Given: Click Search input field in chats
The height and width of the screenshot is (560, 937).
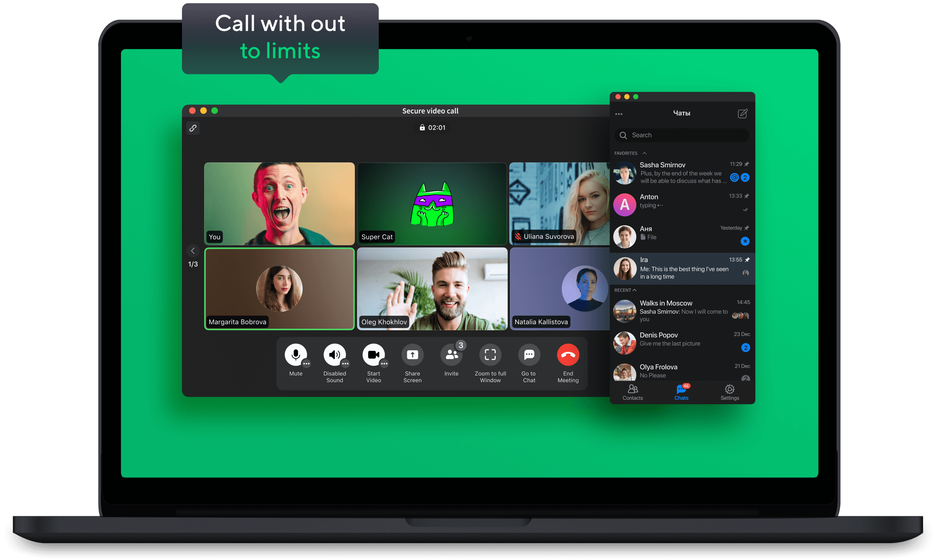Looking at the screenshot, I should pos(681,135).
